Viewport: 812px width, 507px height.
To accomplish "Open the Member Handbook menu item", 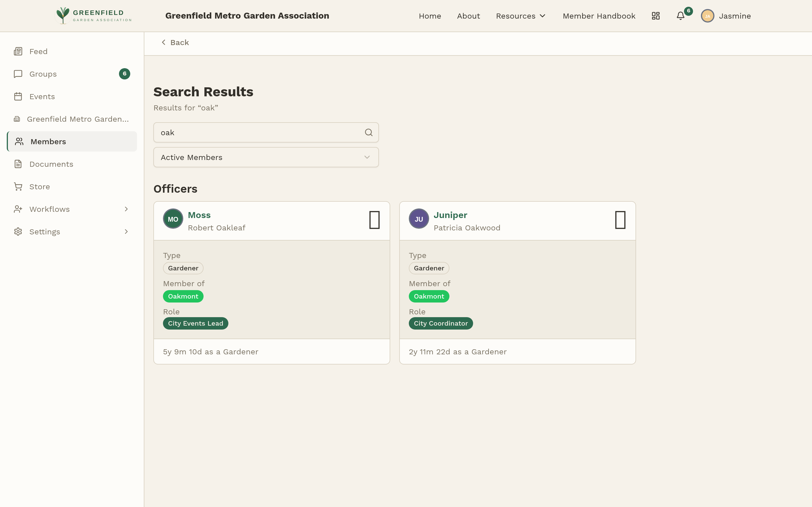I will pyautogui.click(x=599, y=16).
